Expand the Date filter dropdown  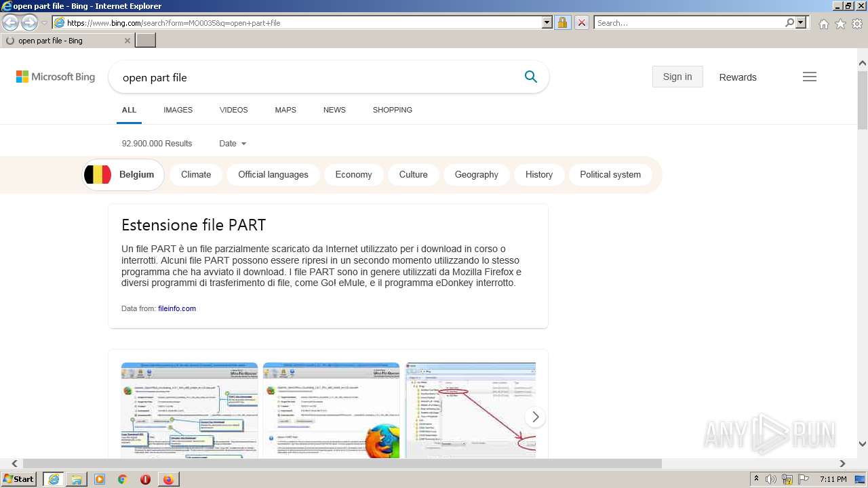(x=233, y=144)
